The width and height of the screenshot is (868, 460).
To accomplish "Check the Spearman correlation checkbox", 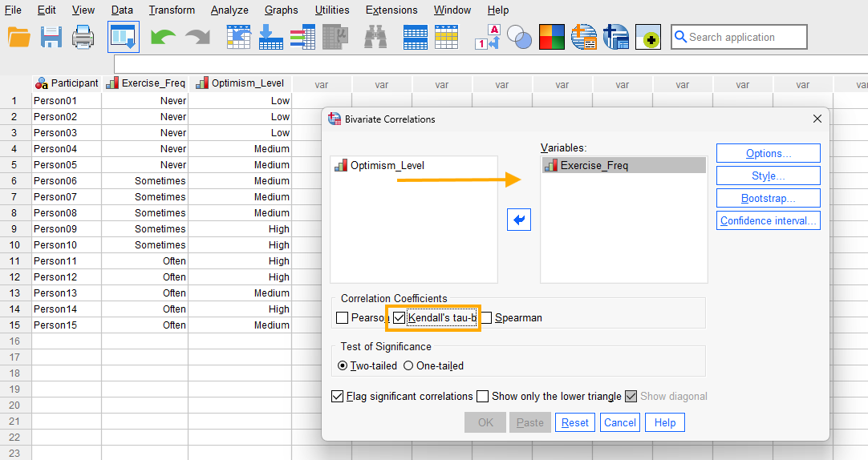I will 486,318.
